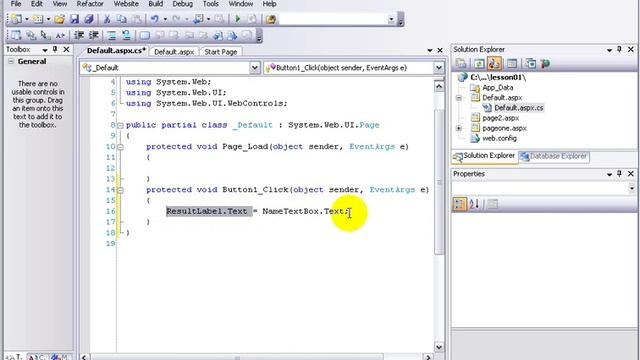640x360 pixels.
Task: Open the Debug menu
Action: 182,4
